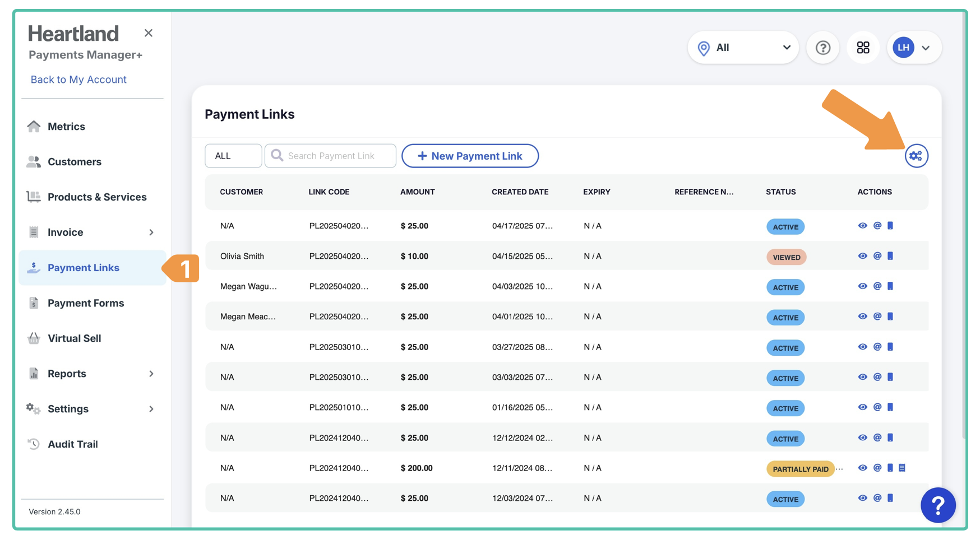Click eye icon on the 12/03/2024 row
The width and height of the screenshot is (980, 540).
[x=862, y=498]
